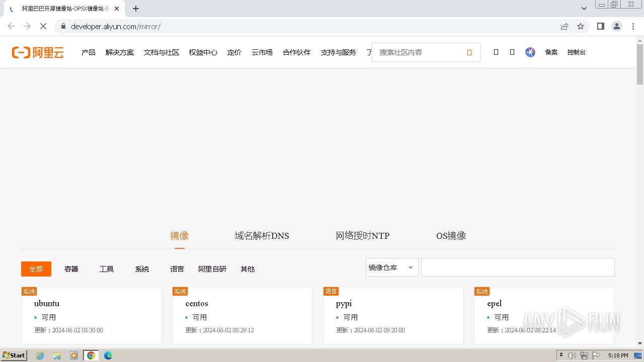This screenshot has height=362, width=644.
Task: Switch to the 网络授时NTP tab
Action: (363, 236)
